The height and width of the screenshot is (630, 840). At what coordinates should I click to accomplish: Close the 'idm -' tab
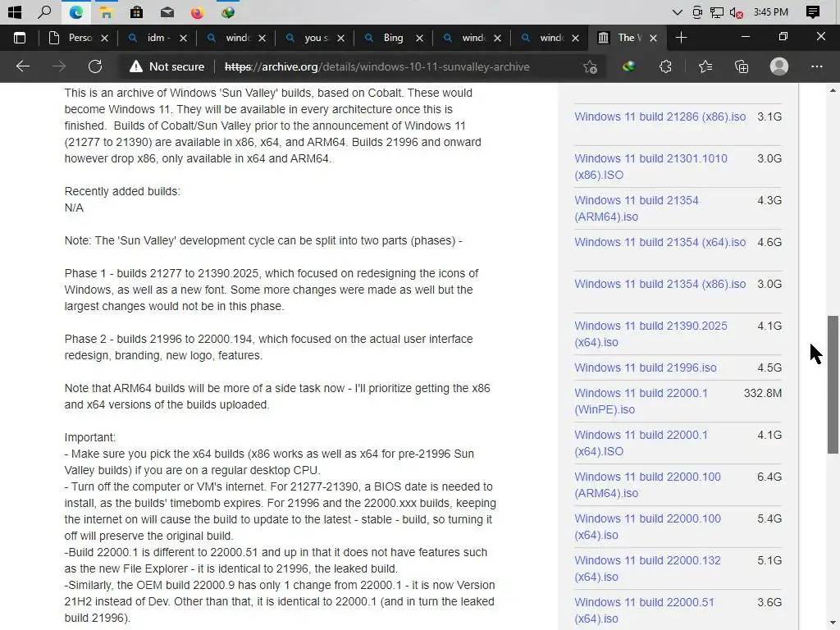pyautogui.click(x=183, y=38)
